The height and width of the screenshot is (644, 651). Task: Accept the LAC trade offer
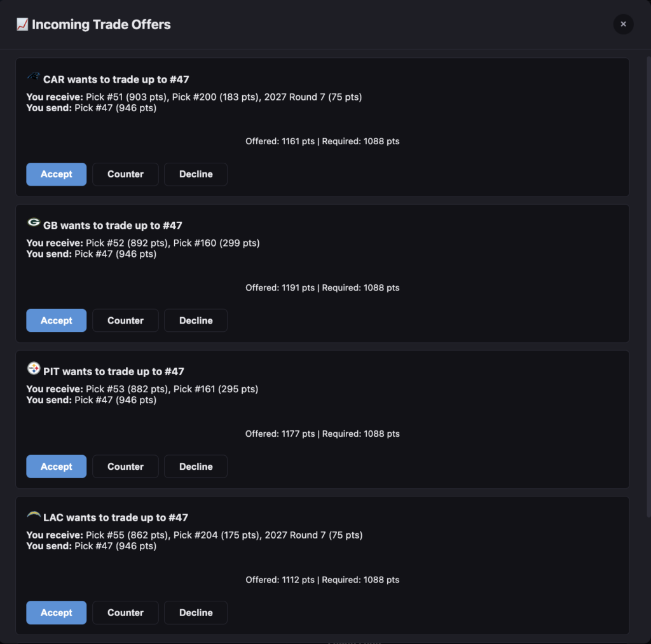56,613
